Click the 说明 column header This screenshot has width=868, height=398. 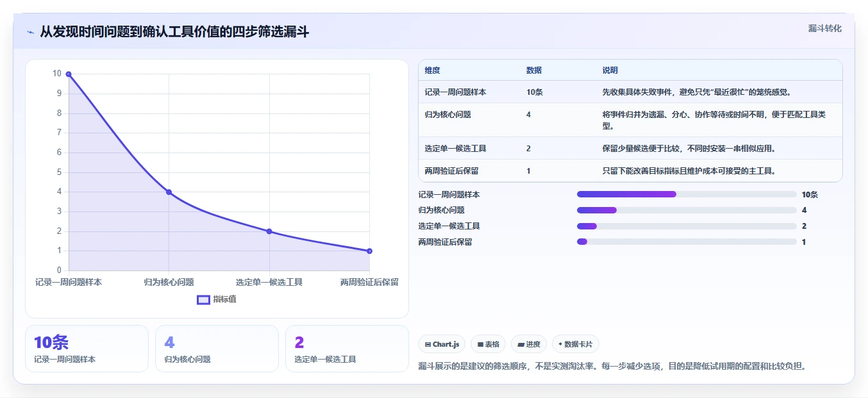tap(610, 70)
